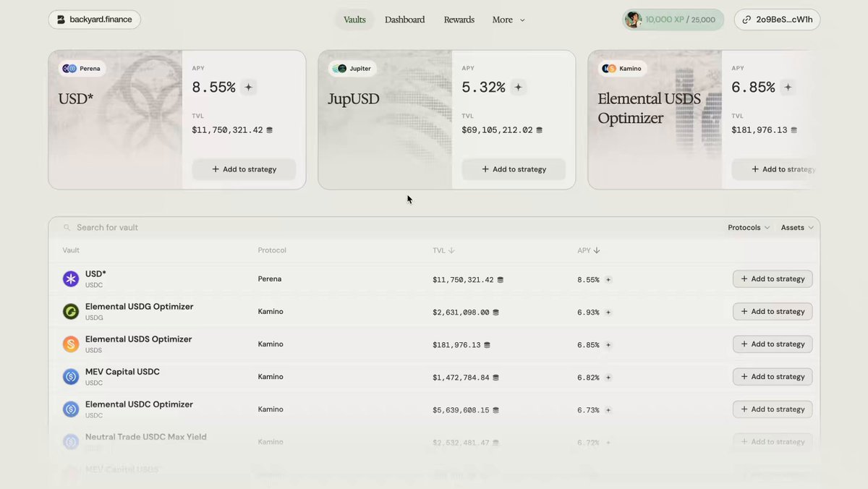Open the Protocols filter dropdown
Image resolution: width=868 pixels, height=489 pixels.
(749, 227)
